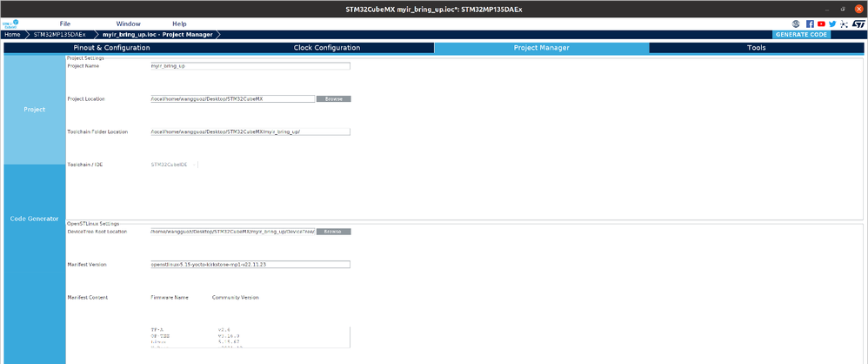Click the Project Name label
The width and height of the screenshot is (868, 364).
coord(83,65)
